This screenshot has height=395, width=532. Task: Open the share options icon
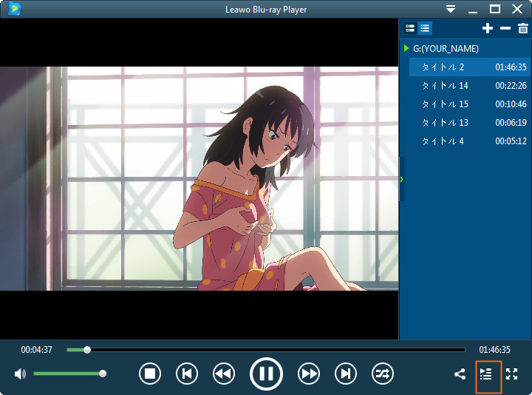(x=460, y=374)
